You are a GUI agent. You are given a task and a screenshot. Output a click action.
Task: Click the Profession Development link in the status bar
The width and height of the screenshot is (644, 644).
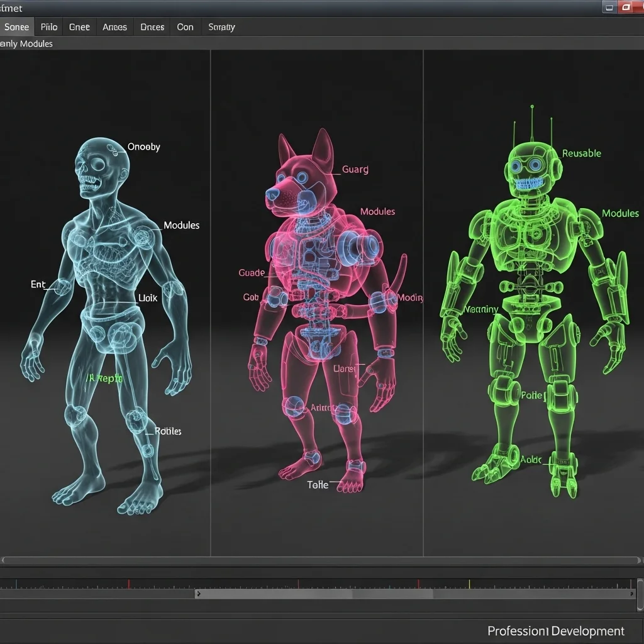click(x=555, y=631)
